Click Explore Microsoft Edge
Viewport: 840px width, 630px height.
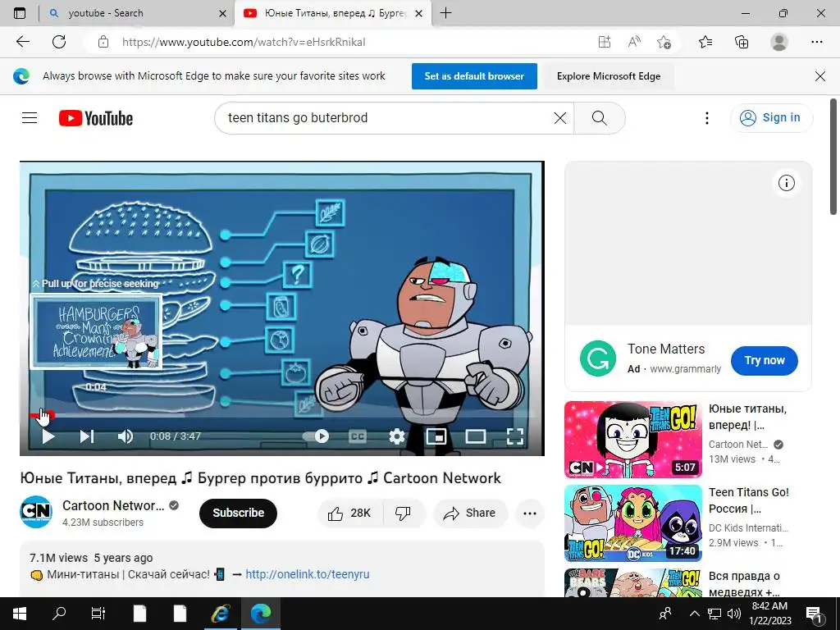[609, 76]
